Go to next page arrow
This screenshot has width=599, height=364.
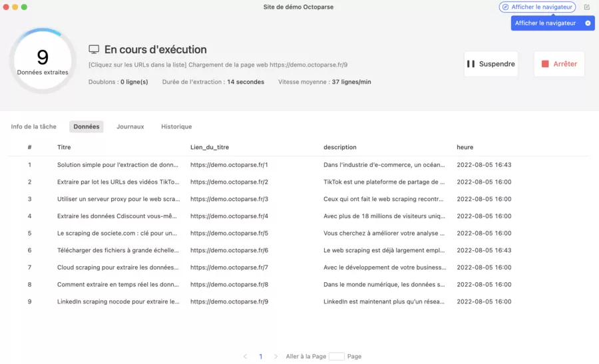click(x=276, y=357)
